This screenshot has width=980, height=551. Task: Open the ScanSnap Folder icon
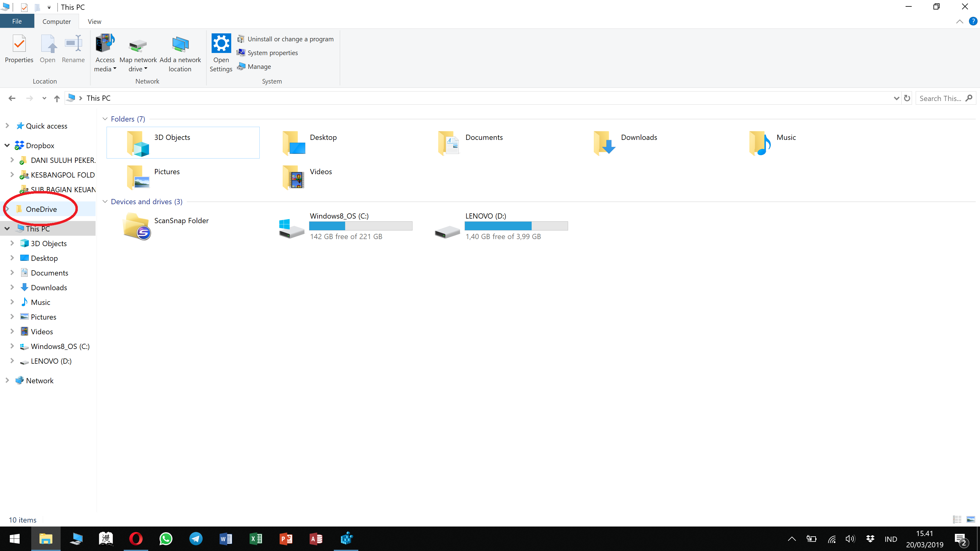coord(137,226)
